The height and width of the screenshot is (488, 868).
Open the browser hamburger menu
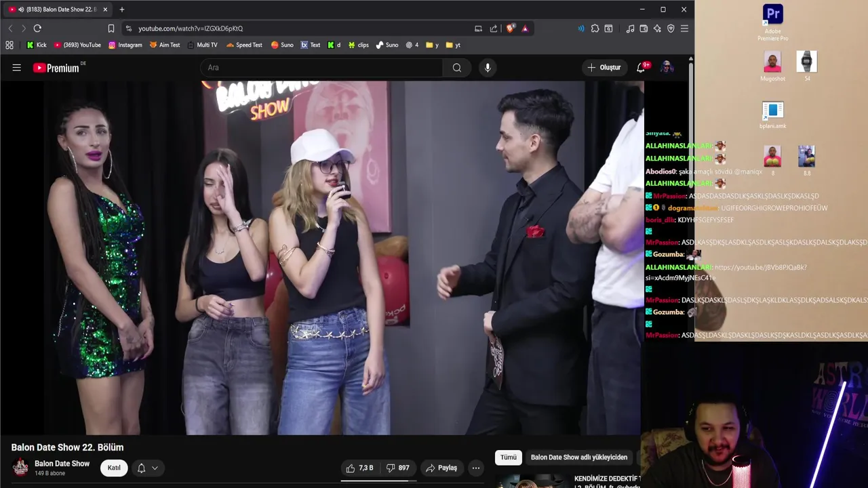click(x=684, y=28)
